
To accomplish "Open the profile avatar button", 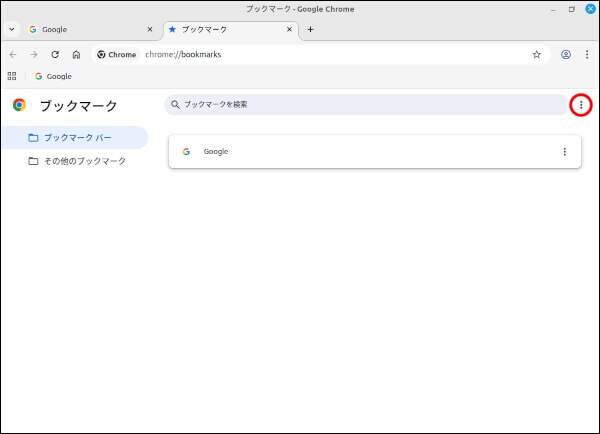I will [566, 54].
